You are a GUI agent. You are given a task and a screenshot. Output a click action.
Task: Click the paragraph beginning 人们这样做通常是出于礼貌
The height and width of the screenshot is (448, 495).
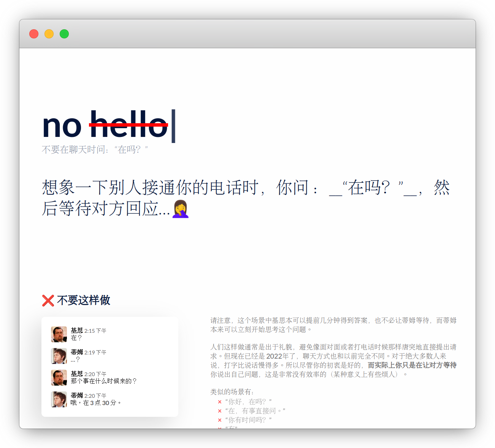pyautogui.click(x=333, y=361)
